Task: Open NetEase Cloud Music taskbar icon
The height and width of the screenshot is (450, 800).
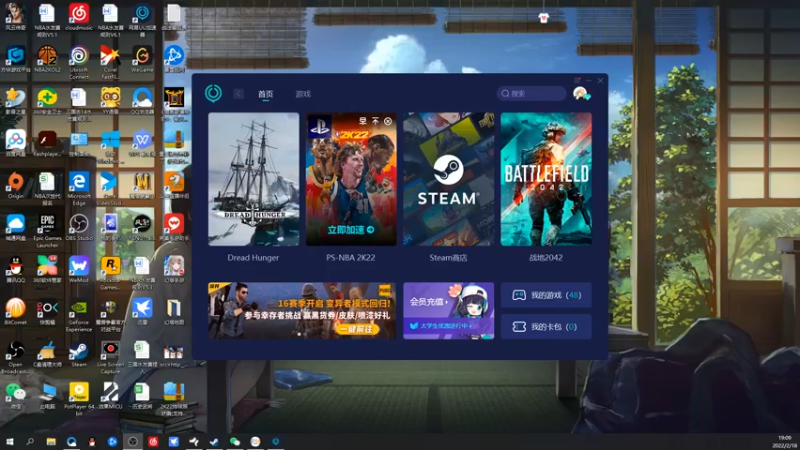Action: [153, 441]
